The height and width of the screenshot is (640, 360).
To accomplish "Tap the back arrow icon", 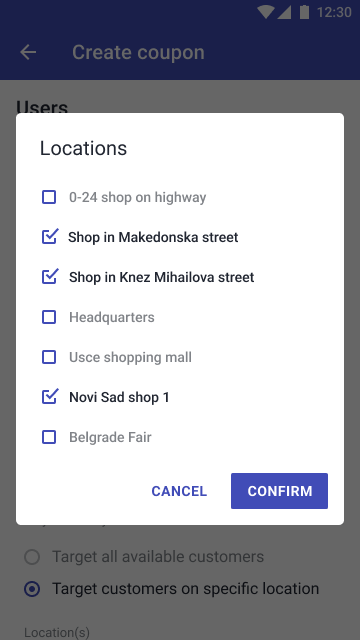I will click(x=28, y=52).
